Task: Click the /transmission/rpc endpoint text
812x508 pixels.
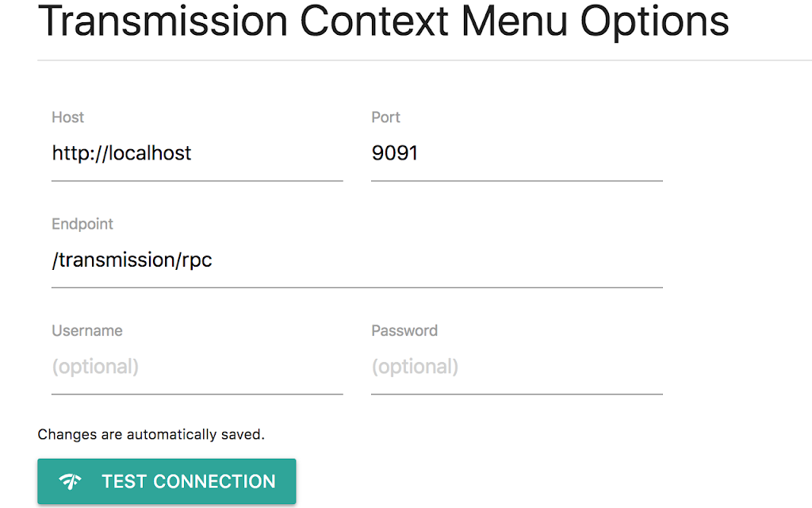Action: point(132,260)
